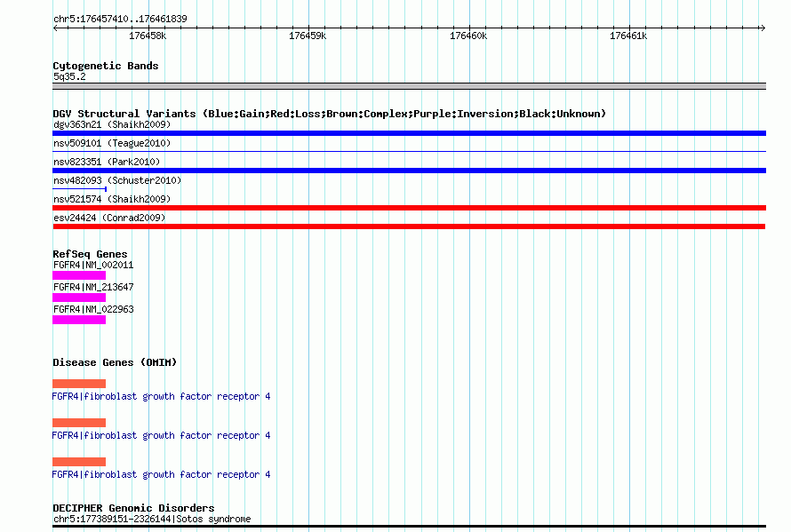Select the dgv363n21 blue gain bar
Viewport: 791px width, 532px height.
409,133
